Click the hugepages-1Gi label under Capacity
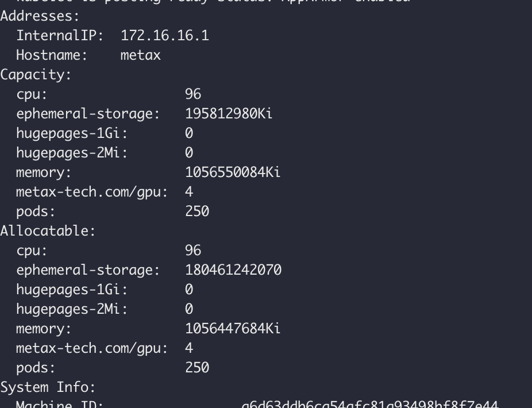This screenshot has height=408, width=532. pyautogui.click(x=72, y=133)
